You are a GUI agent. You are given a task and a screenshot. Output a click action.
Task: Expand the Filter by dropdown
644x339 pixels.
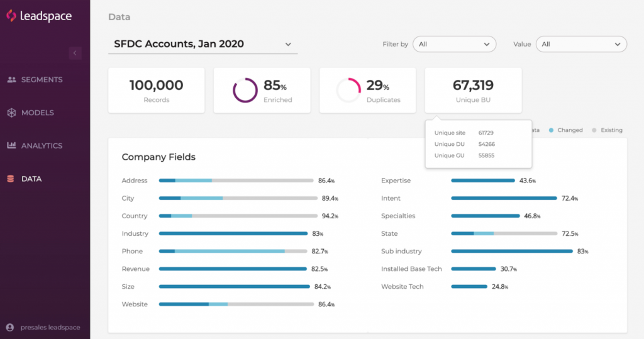(x=454, y=44)
